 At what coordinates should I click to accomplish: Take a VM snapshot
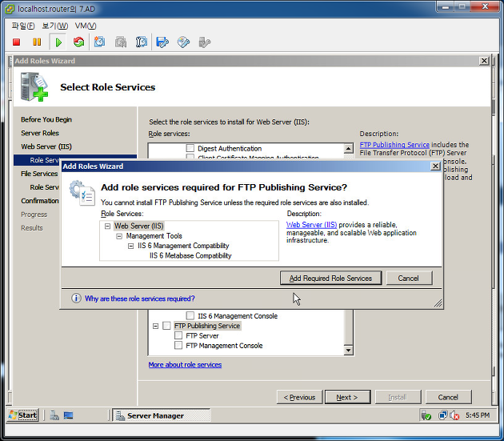[99, 42]
